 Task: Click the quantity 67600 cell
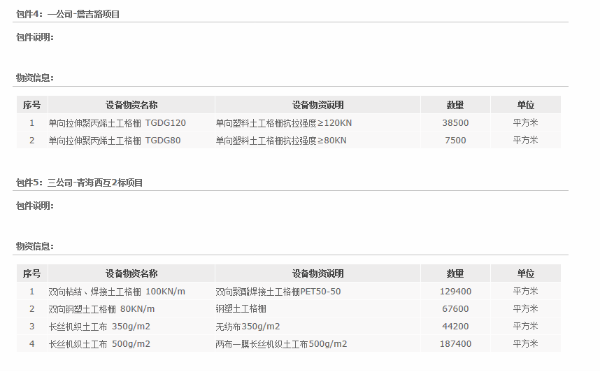pos(455,309)
